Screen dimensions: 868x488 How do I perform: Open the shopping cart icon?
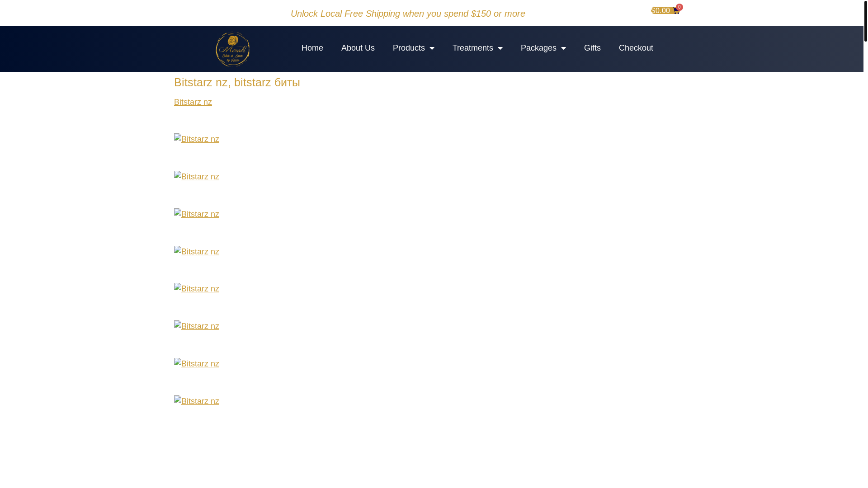click(676, 11)
